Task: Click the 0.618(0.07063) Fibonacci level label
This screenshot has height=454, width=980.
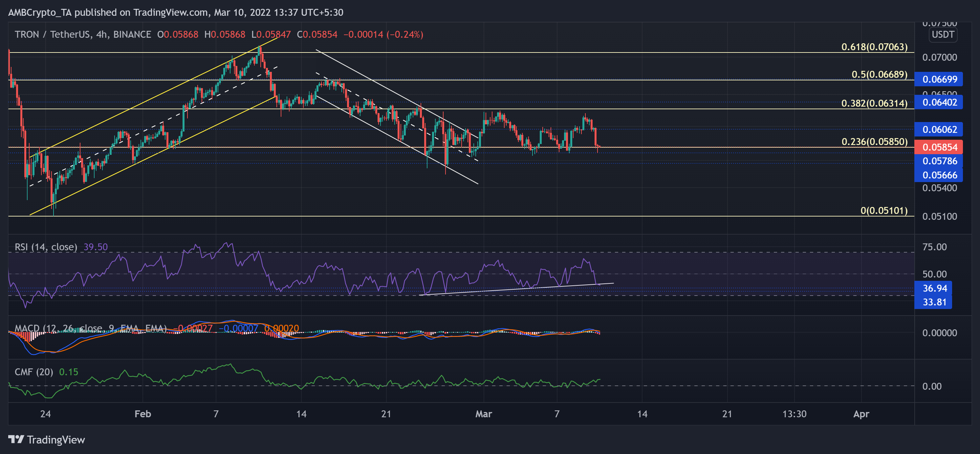Action: click(x=874, y=47)
